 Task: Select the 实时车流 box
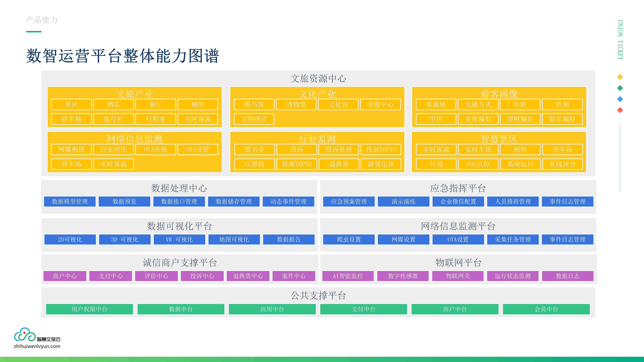[x=478, y=149]
